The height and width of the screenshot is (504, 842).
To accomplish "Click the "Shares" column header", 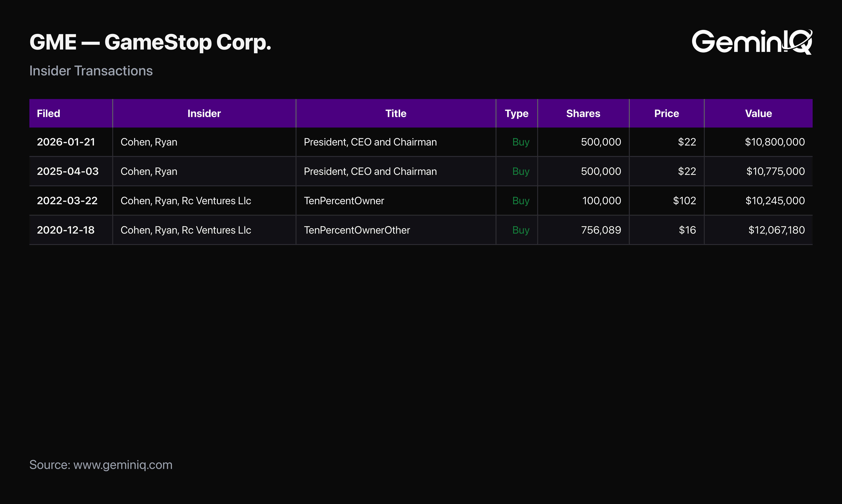I will [x=583, y=113].
